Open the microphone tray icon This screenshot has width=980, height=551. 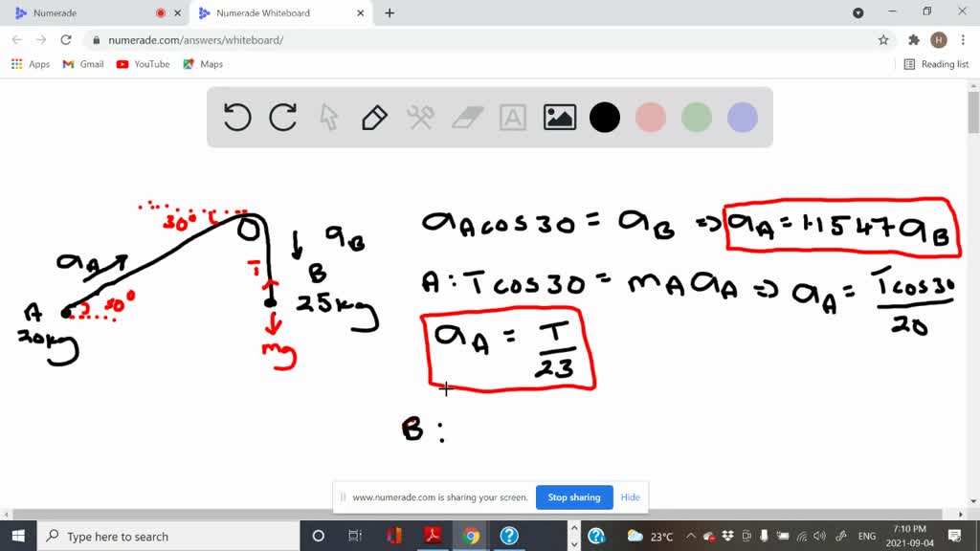pos(764,536)
